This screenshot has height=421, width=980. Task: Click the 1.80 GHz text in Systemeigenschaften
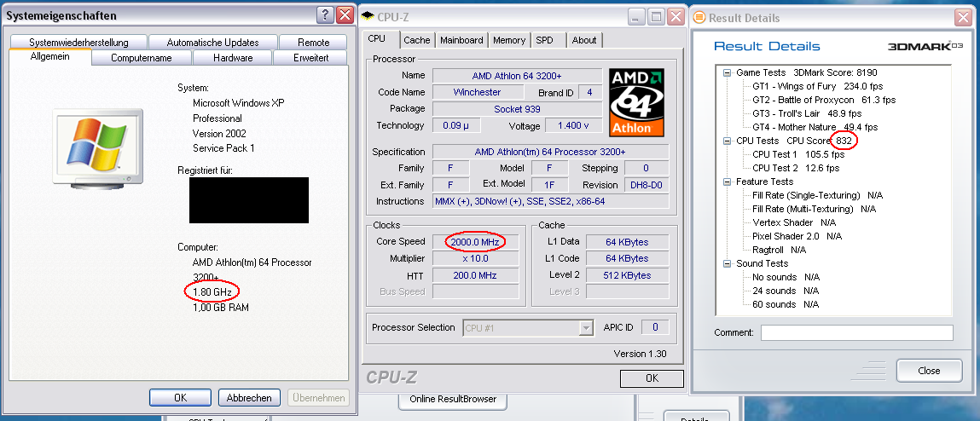tap(212, 291)
